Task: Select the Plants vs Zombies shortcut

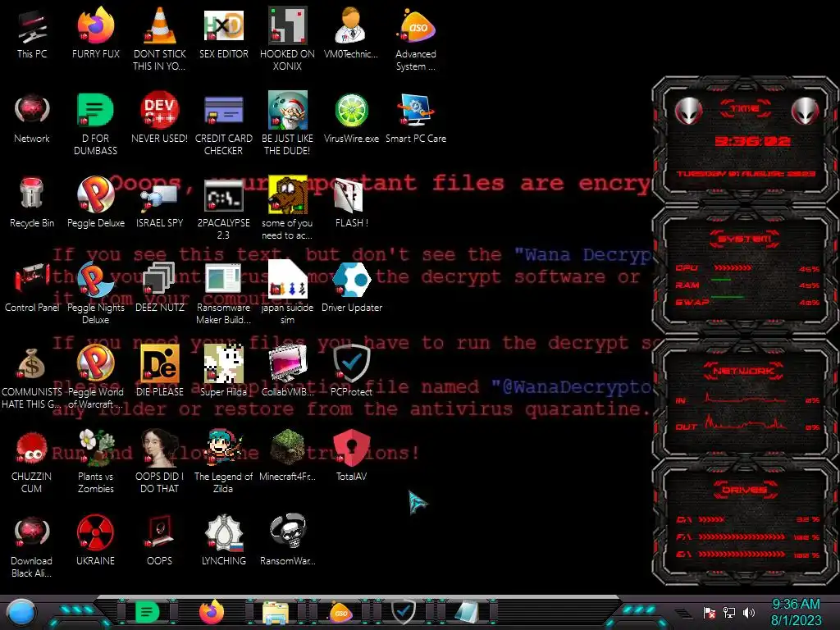Action: coord(95,462)
